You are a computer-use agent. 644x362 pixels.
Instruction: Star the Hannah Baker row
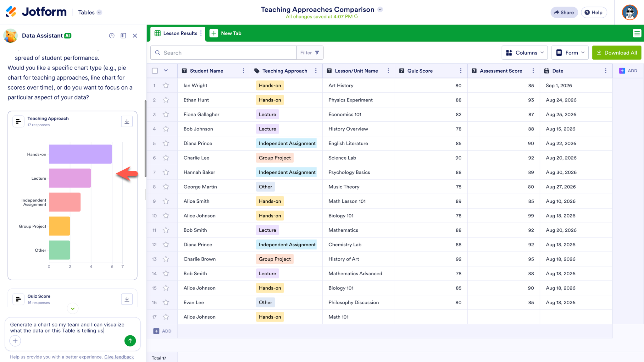pos(166,172)
